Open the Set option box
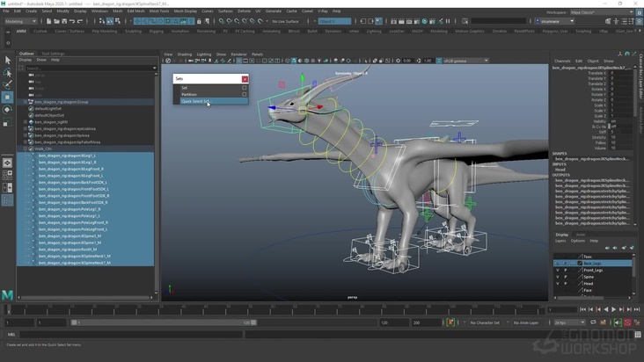644x362 pixels. click(245, 88)
